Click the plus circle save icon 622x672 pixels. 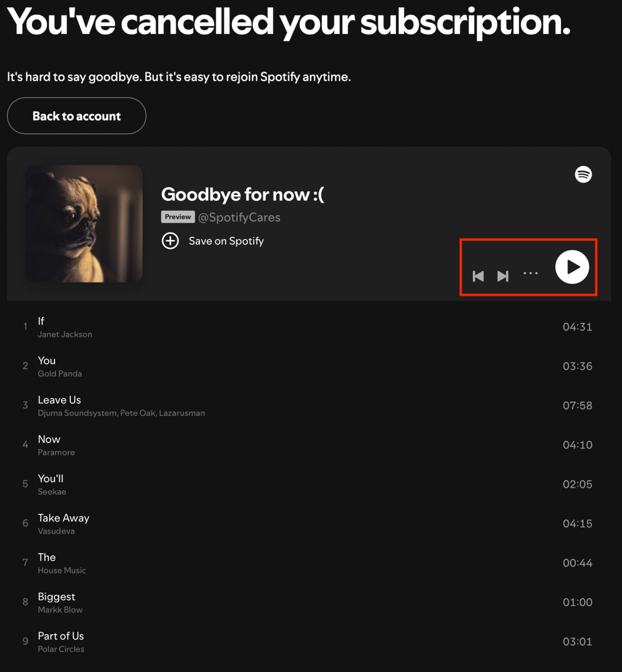(x=170, y=241)
